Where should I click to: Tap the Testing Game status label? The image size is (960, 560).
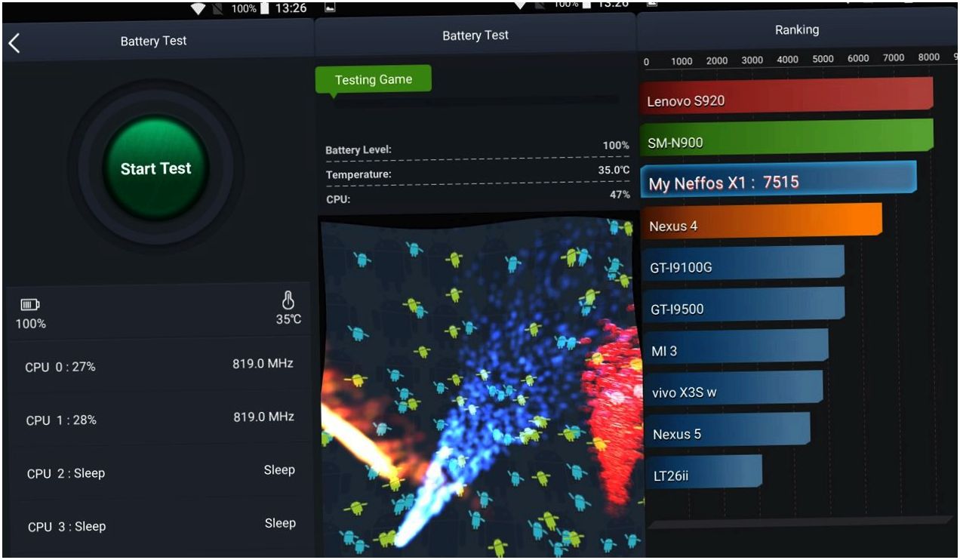click(x=374, y=80)
